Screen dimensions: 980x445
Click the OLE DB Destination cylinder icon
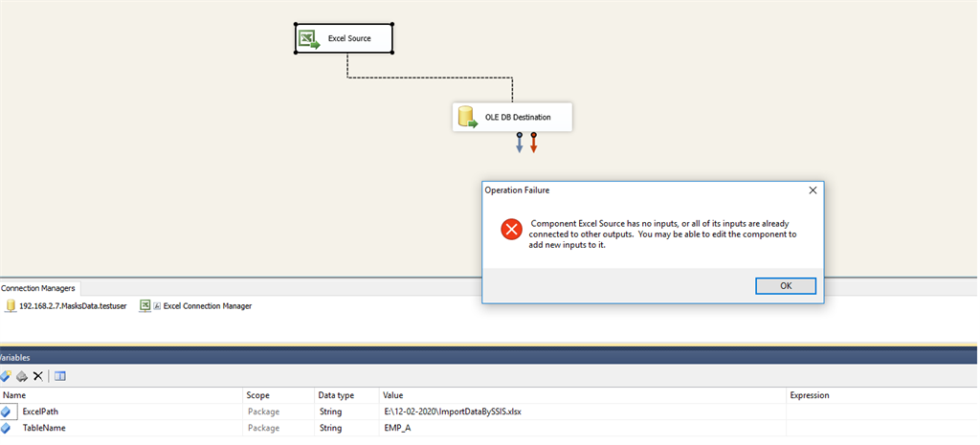click(466, 117)
